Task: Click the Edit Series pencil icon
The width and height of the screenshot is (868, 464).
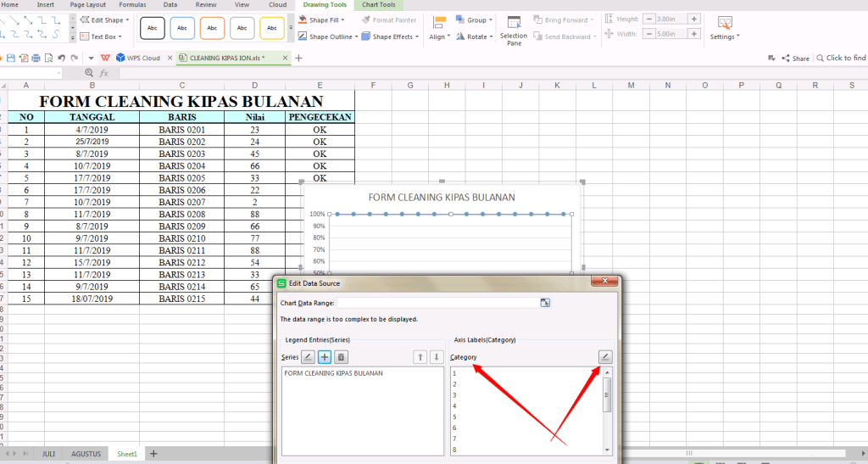Action: pyautogui.click(x=309, y=357)
